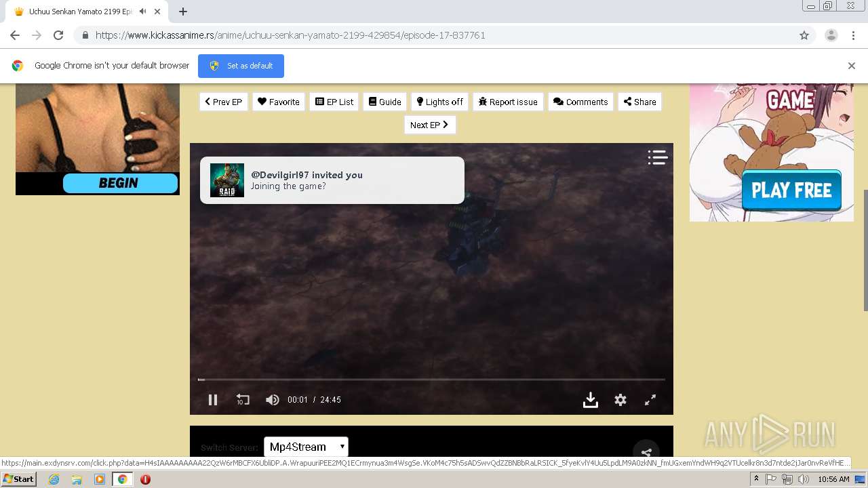This screenshot has height=488, width=868.
Task: Click the round share icon below the player
Action: tap(646, 453)
